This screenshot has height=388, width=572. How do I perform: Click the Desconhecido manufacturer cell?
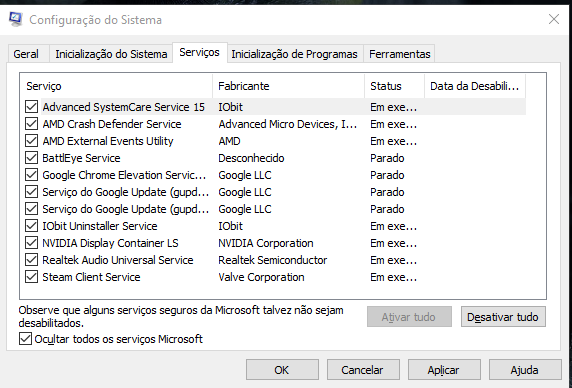coord(251,158)
